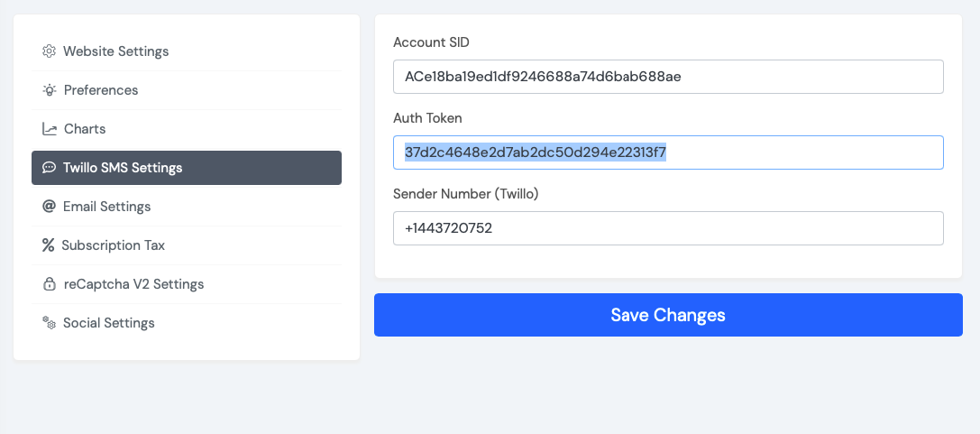Click the percent icon beside Subscription Tax
The width and height of the screenshot is (980, 434).
pyautogui.click(x=48, y=245)
